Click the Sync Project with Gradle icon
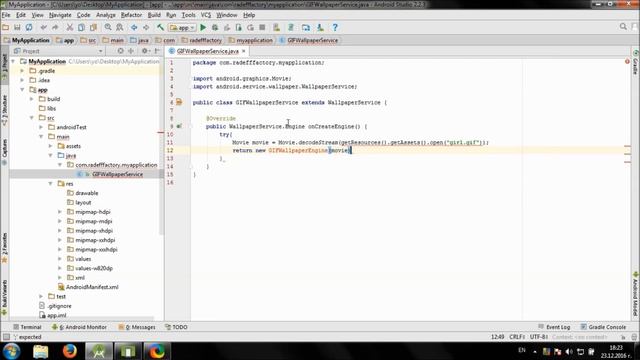The image size is (640, 360). (291, 27)
